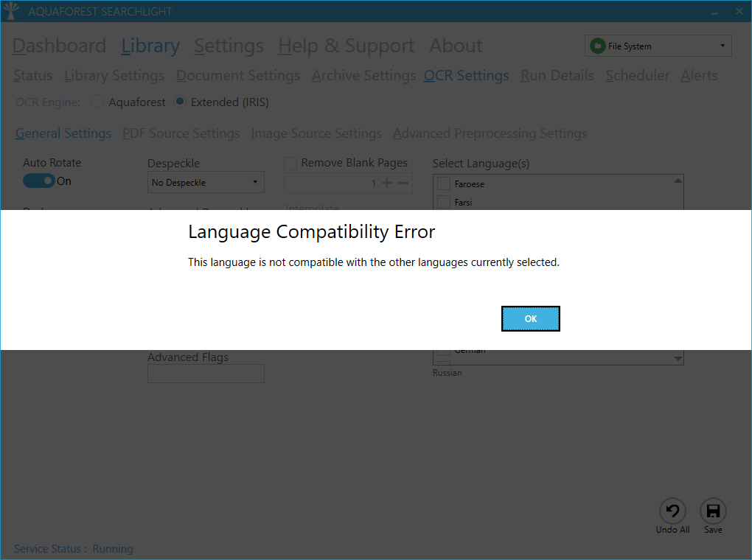
Task: Click the green status dot in the File System selector
Action: click(x=597, y=46)
